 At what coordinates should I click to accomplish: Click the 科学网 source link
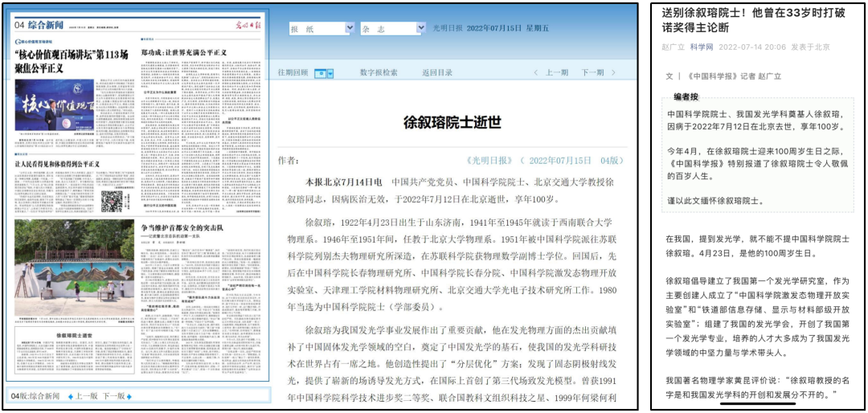click(x=701, y=47)
